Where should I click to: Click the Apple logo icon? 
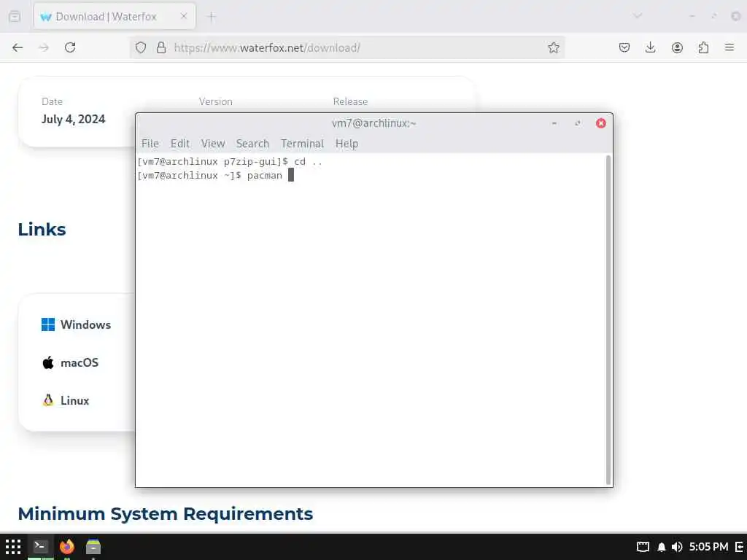coord(47,363)
